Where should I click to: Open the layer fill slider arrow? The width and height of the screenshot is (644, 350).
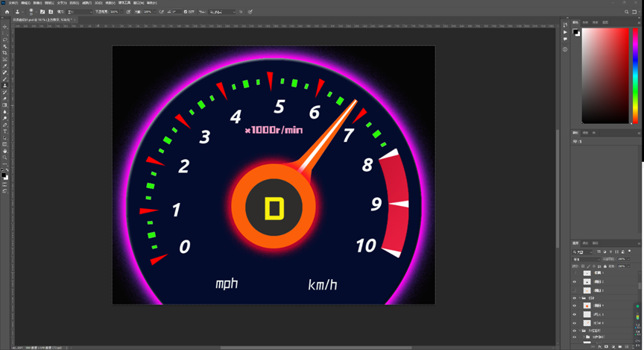click(x=629, y=266)
